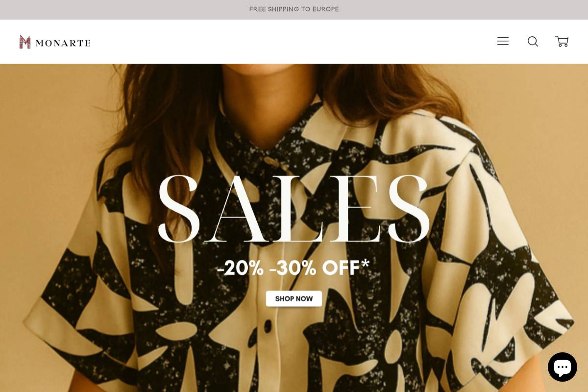Click the FREE SHIPPING TO EUROPE announcement
Screen dimensions: 588x392
click(x=294, y=9)
